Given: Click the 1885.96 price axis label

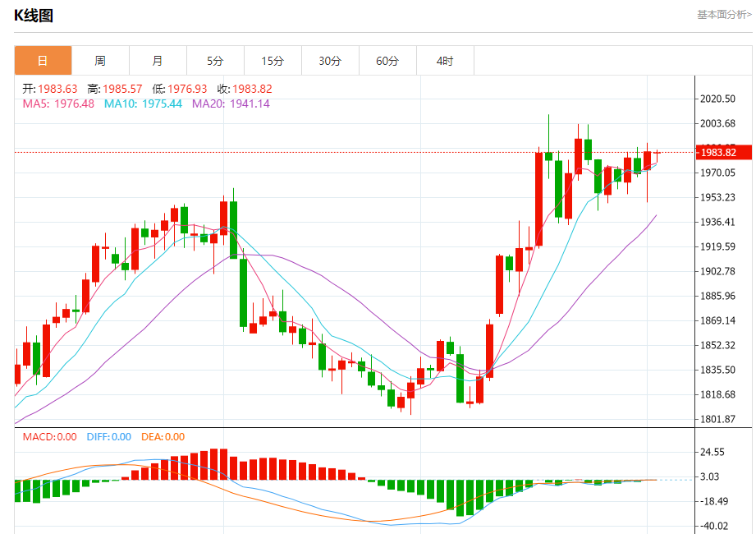Looking at the screenshot, I should click(718, 296).
